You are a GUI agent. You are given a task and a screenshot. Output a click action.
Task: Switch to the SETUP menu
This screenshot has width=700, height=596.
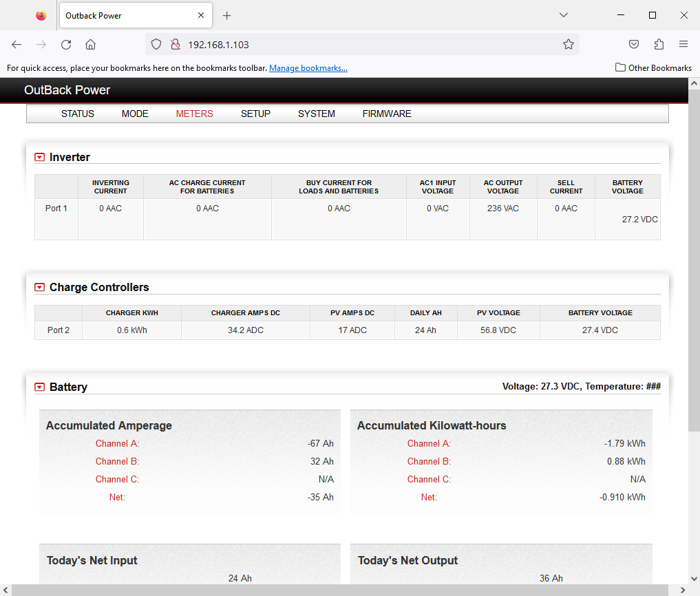pyautogui.click(x=255, y=114)
